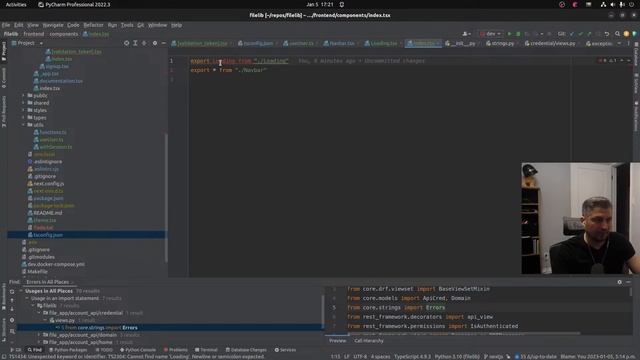Expand file_app/account_api/home results node
Image resolution: width=640 pixels, height=360 pixels.
[39, 342]
